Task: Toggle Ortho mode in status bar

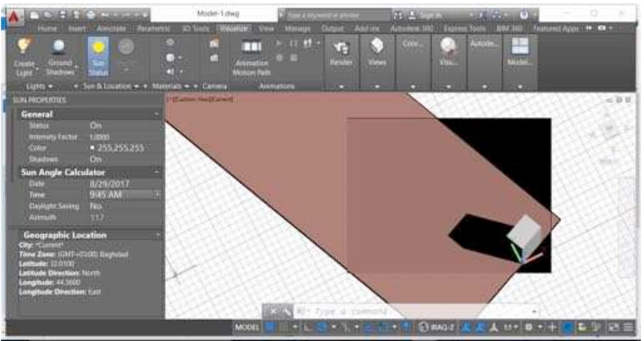Action: pyautogui.click(x=307, y=327)
